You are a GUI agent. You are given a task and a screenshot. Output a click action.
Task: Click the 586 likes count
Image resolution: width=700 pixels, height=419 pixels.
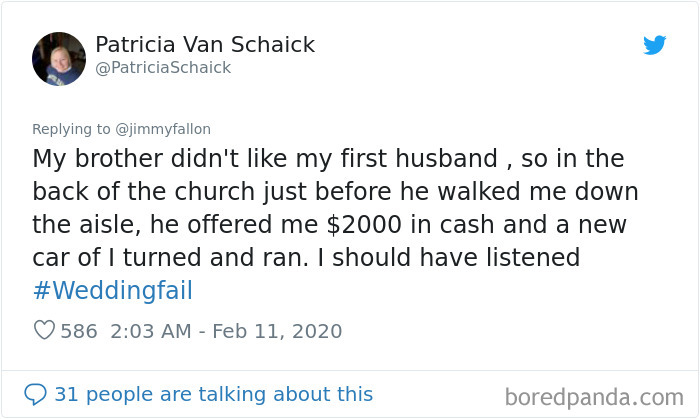[79, 331]
